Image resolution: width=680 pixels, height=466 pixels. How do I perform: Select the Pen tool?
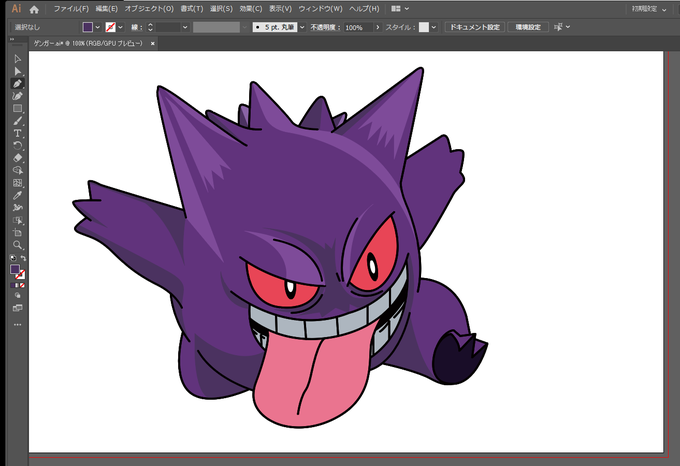pyautogui.click(x=17, y=84)
